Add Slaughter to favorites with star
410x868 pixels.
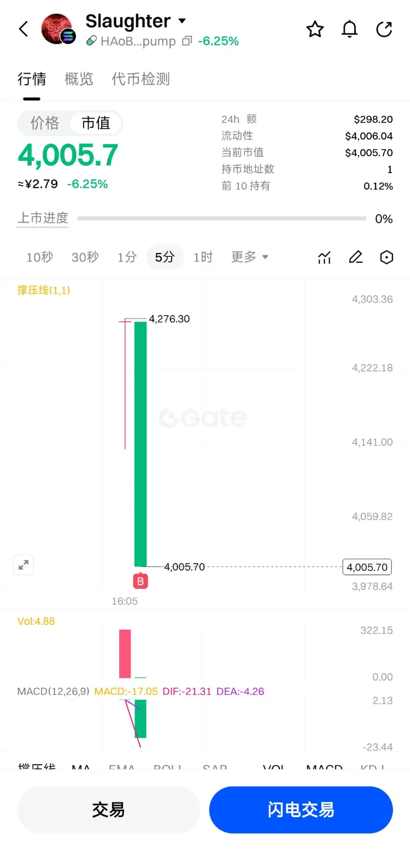pyautogui.click(x=315, y=29)
